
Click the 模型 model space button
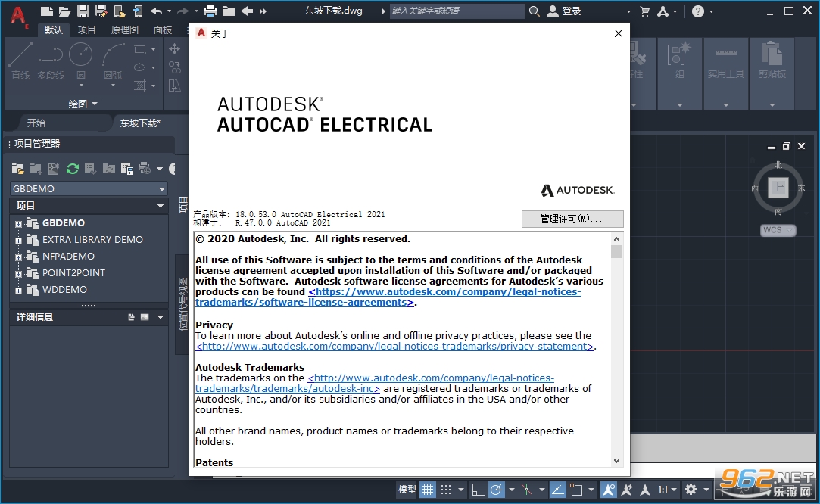click(x=407, y=490)
